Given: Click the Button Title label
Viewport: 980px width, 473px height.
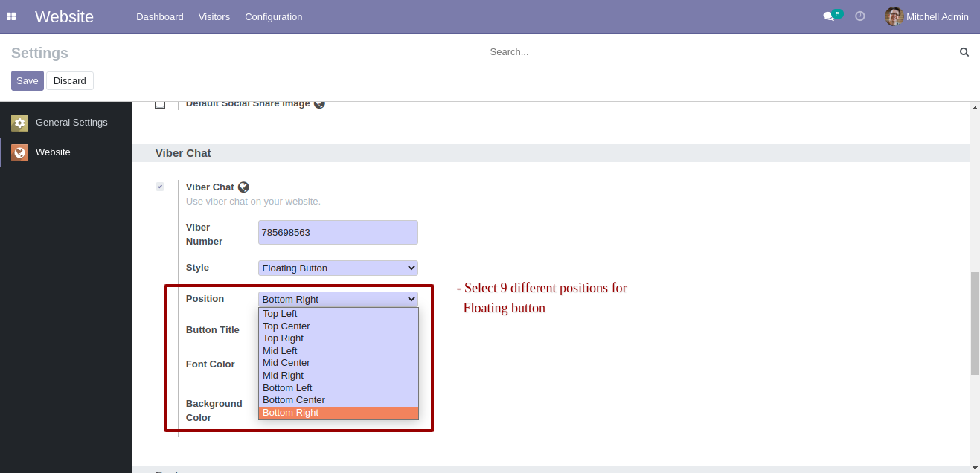Looking at the screenshot, I should coord(213,330).
